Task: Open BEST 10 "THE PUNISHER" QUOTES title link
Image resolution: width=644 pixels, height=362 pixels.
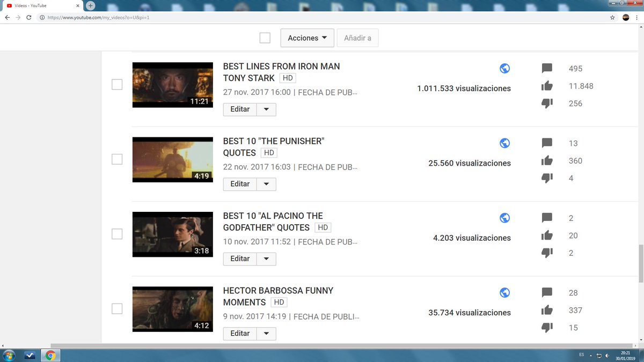Action: tap(274, 147)
